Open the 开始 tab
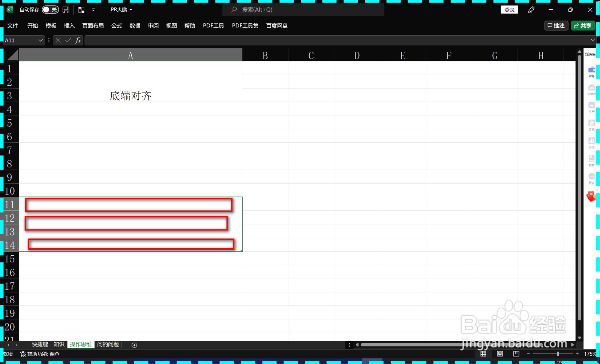This screenshot has width=600, height=364. pos(33,25)
